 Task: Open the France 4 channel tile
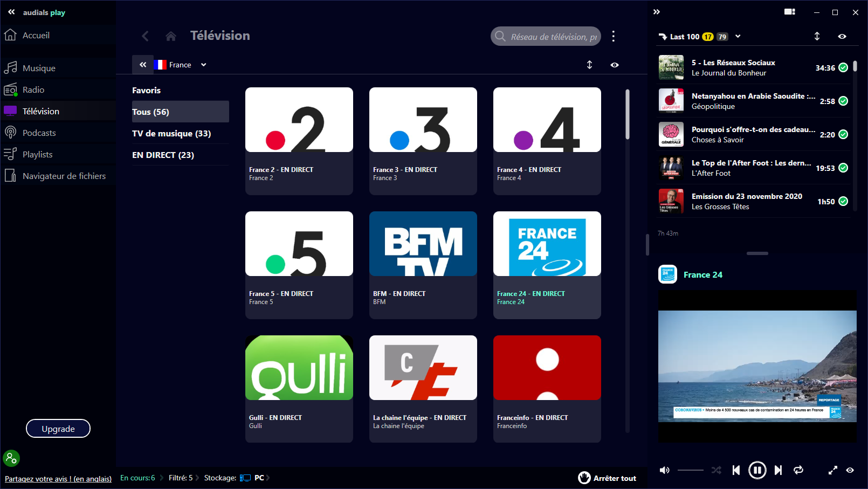click(547, 141)
